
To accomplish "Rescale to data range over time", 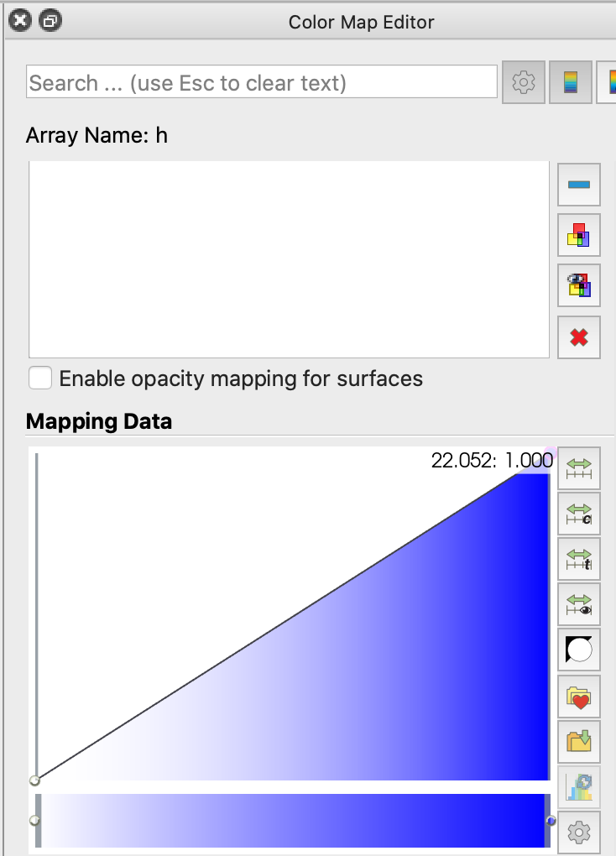I will pyautogui.click(x=579, y=559).
